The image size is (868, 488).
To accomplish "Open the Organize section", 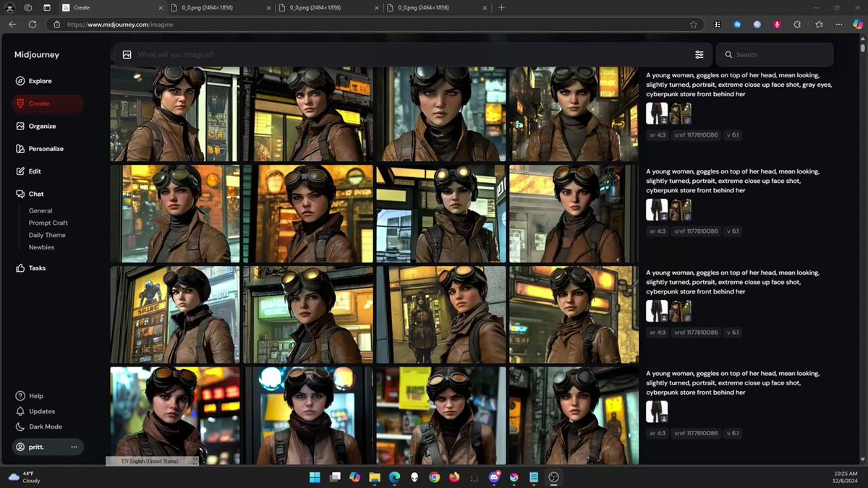I will click(x=36, y=126).
